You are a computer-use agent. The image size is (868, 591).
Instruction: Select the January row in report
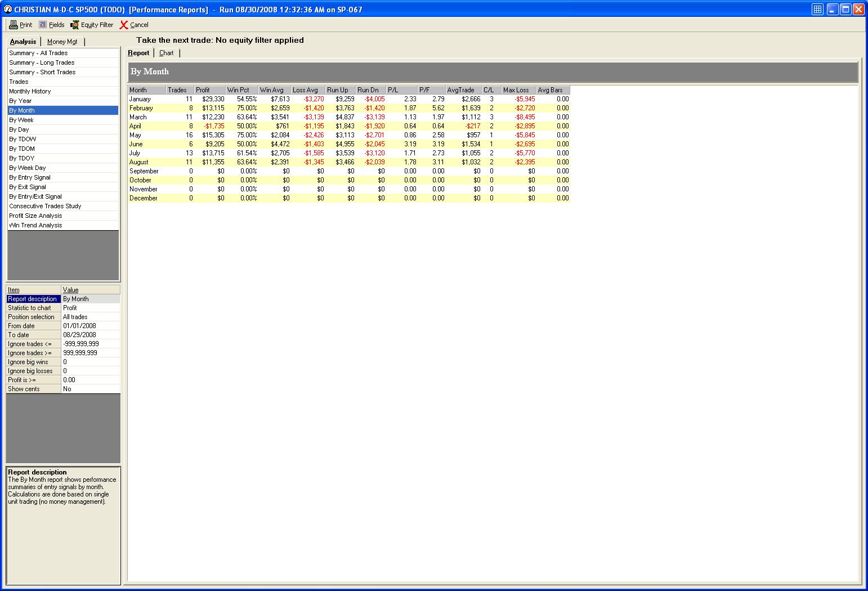pos(349,99)
